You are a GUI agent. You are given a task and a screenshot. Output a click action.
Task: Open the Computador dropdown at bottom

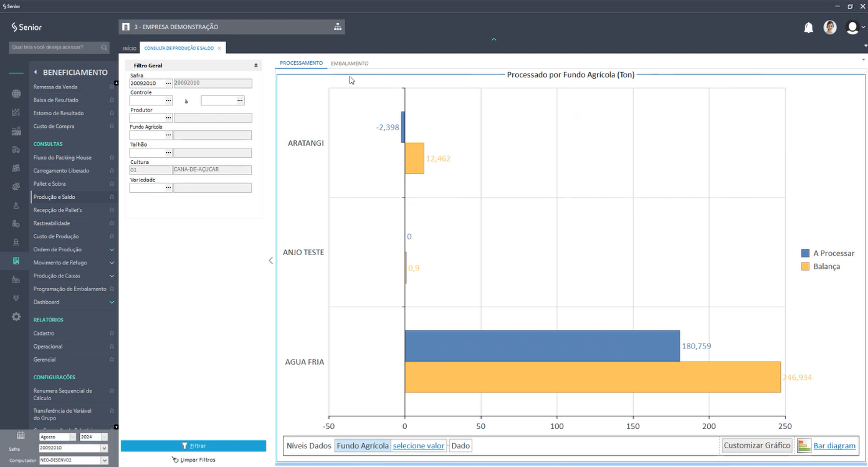[104, 461]
